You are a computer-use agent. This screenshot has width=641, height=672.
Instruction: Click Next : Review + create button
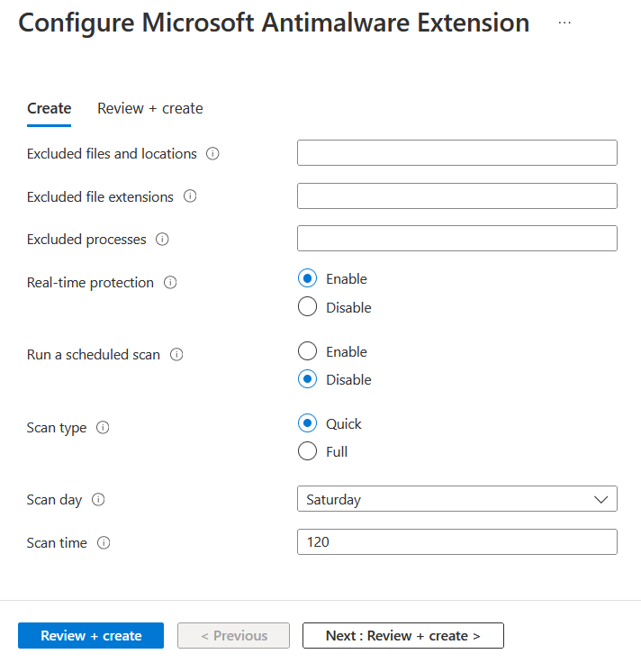coord(402,636)
